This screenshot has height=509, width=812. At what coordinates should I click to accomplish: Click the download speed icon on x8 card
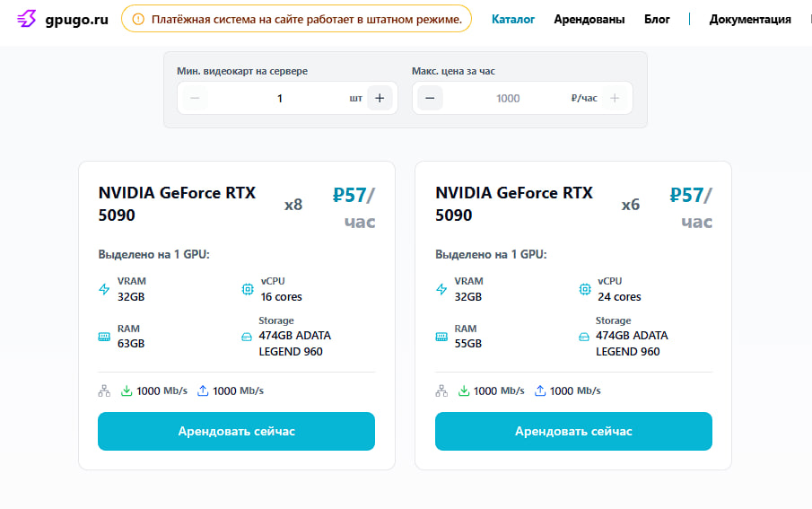coord(127,391)
